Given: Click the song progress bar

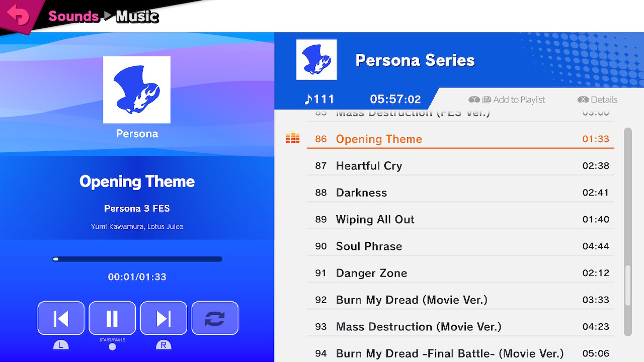Looking at the screenshot, I should point(137,259).
